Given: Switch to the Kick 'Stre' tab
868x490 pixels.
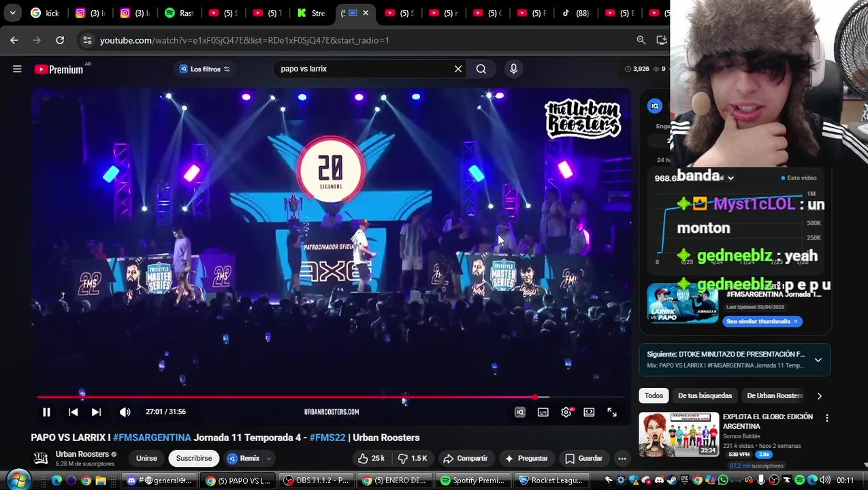Looking at the screenshot, I should coord(311,13).
